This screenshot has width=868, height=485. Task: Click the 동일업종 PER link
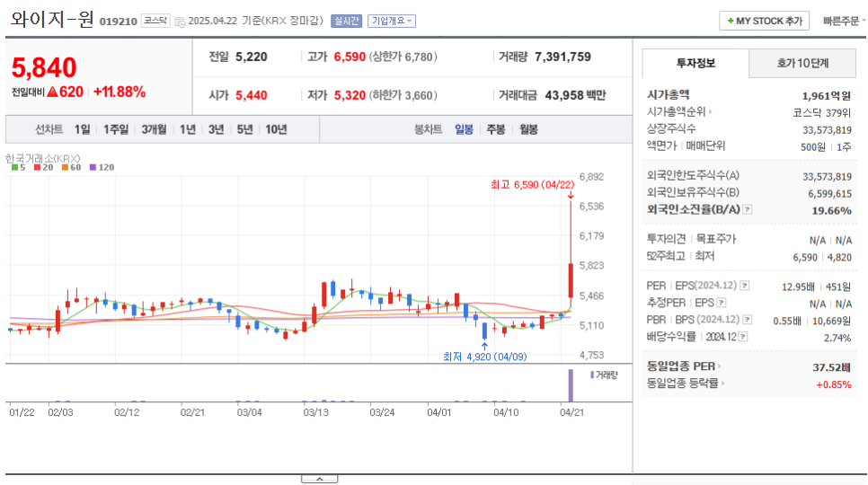click(x=681, y=366)
